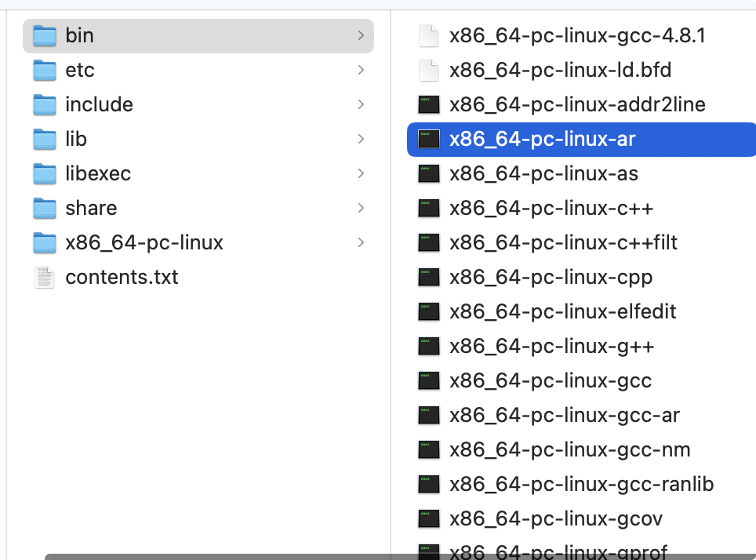This screenshot has width=756, height=560.
Task: Click the chevron next to etc
Action: pyautogui.click(x=361, y=70)
